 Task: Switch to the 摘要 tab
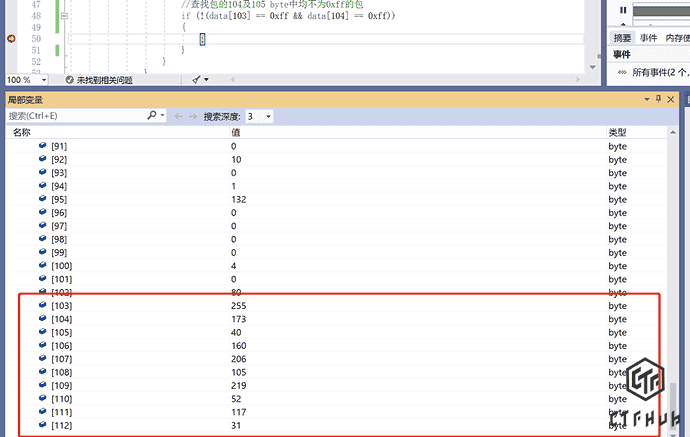pos(622,38)
